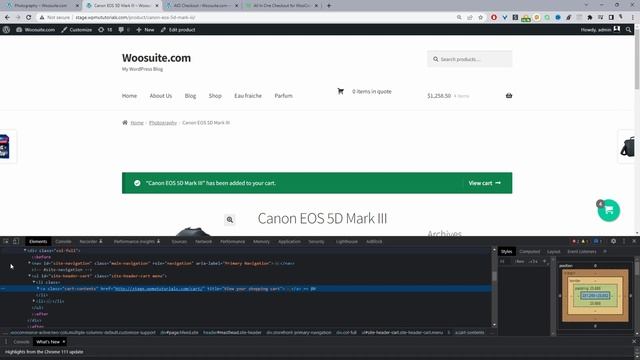The height and width of the screenshot is (360, 640).
Task: Click Edit product in admin bar
Action: pos(178,29)
